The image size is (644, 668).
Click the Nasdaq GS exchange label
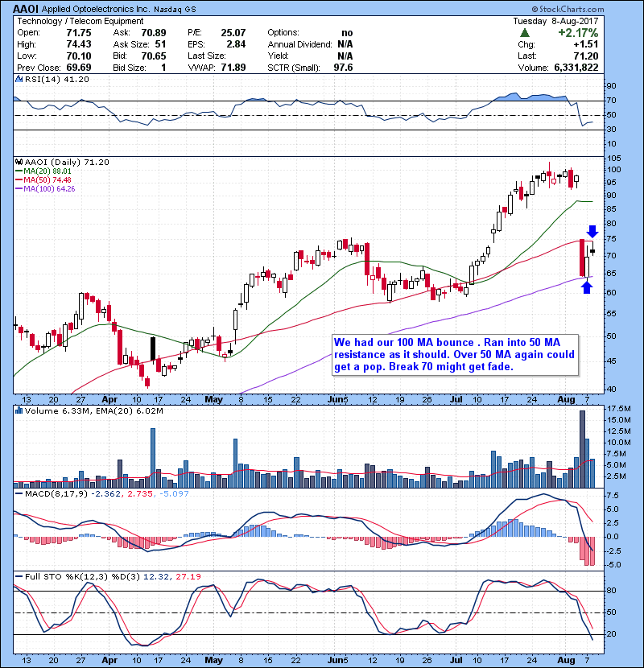175,10
